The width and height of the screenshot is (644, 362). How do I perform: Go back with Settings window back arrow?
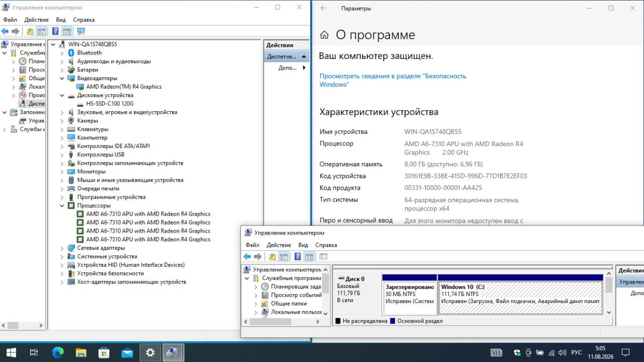pyautogui.click(x=324, y=8)
